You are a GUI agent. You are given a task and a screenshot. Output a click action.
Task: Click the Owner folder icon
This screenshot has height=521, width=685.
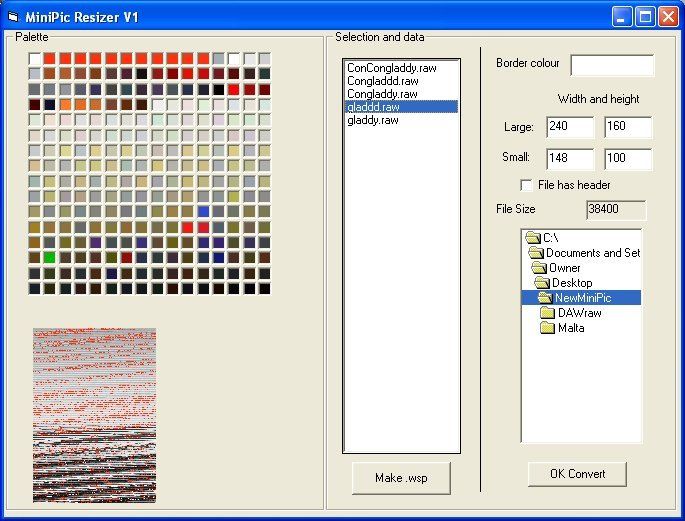pos(539,267)
